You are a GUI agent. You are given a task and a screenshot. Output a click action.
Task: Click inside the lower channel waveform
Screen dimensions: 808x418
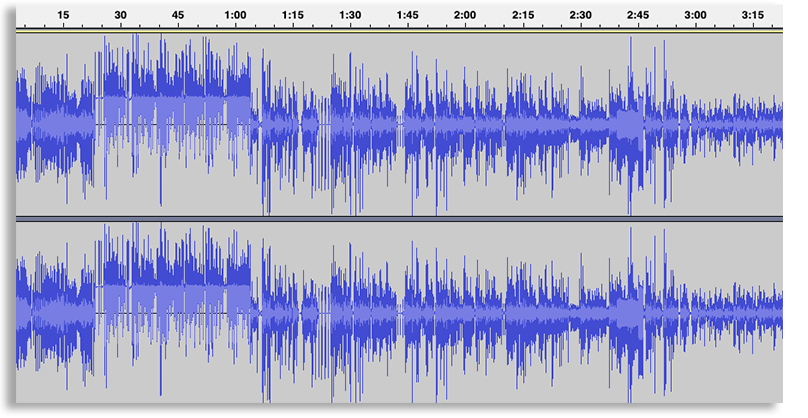tap(399, 312)
